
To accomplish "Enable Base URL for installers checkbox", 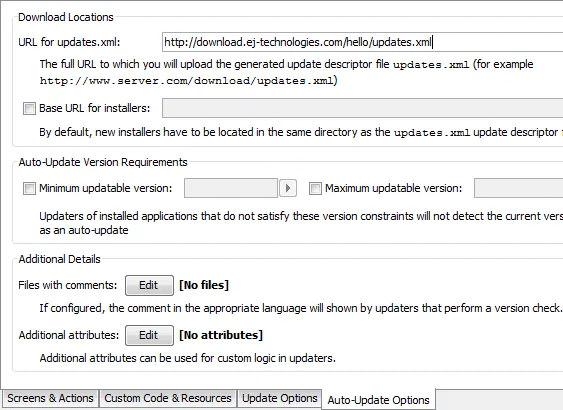I will pos(29,108).
